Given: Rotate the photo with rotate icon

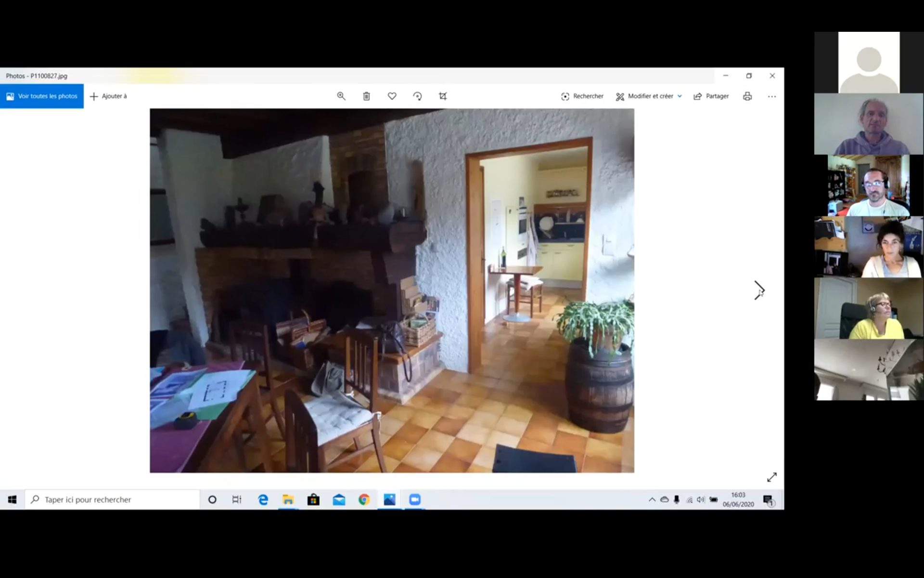Looking at the screenshot, I should [x=417, y=96].
